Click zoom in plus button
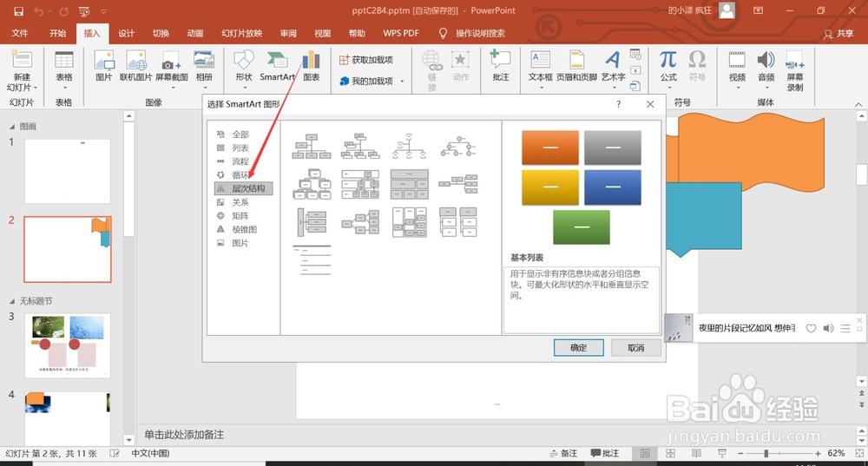 click(819, 453)
